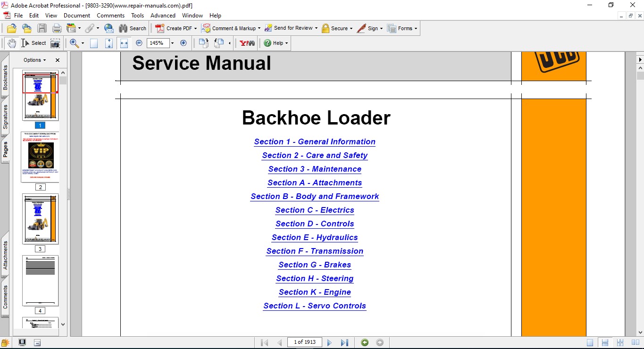Save the document with floppy disk icon
The width and height of the screenshot is (644, 349).
pyautogui.click(x=42, y=28)
